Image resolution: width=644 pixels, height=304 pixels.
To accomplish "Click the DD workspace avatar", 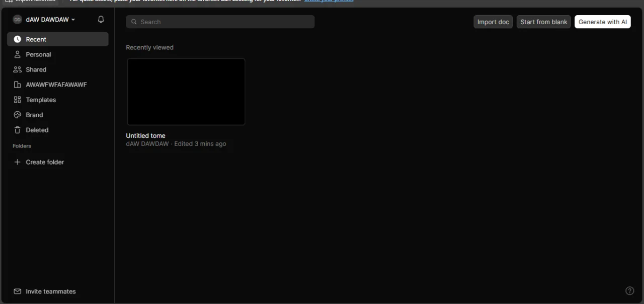I will click(x=17, y=20).
